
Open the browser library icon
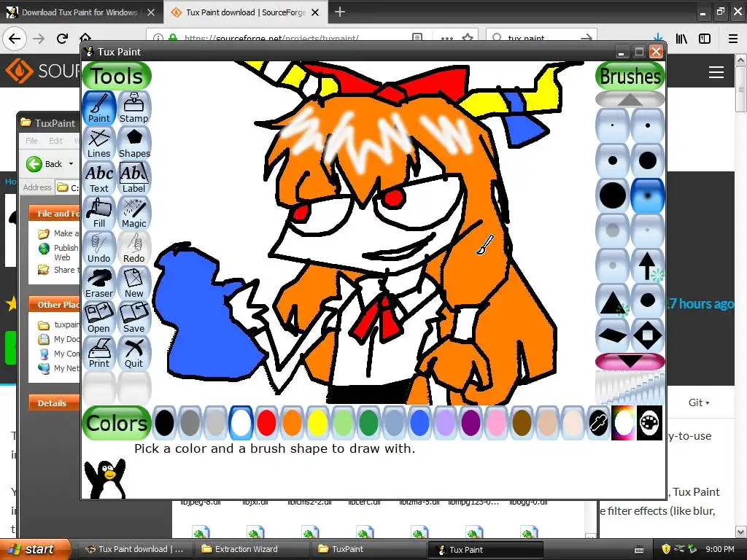pos(681,39)
